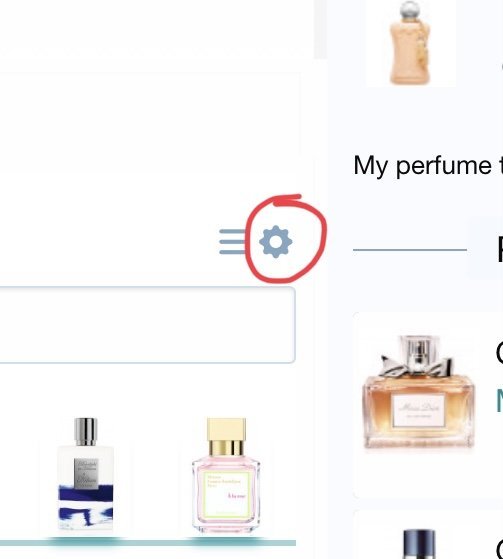Image resolution: width=503 pixels, height=559 pixels.
Task: Click the title beside the dark blue bottle
Action: (499, 548)
